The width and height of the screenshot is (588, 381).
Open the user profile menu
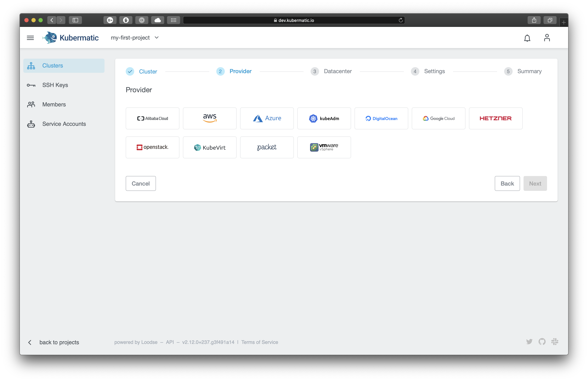point(547,38)
